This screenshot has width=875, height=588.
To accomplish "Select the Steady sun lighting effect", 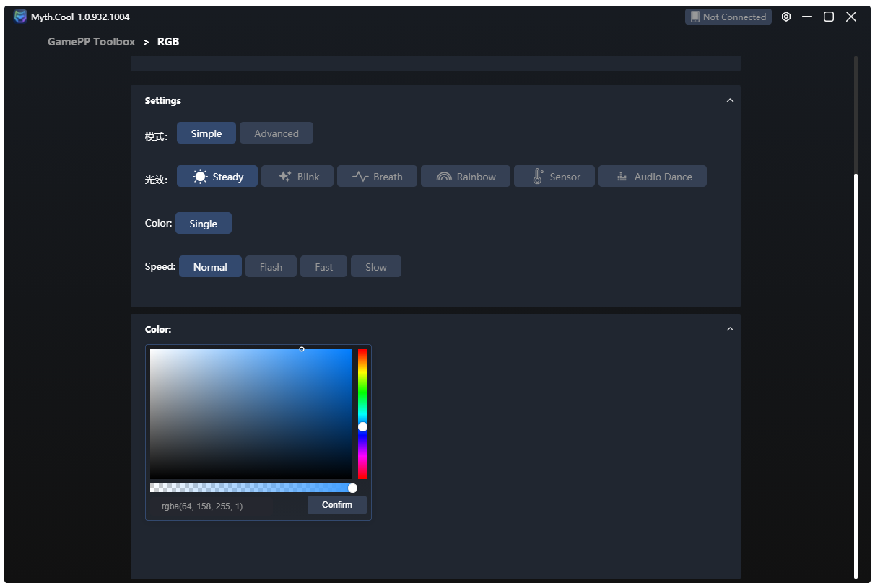I will pyautogui.click(x=217, y=177).
